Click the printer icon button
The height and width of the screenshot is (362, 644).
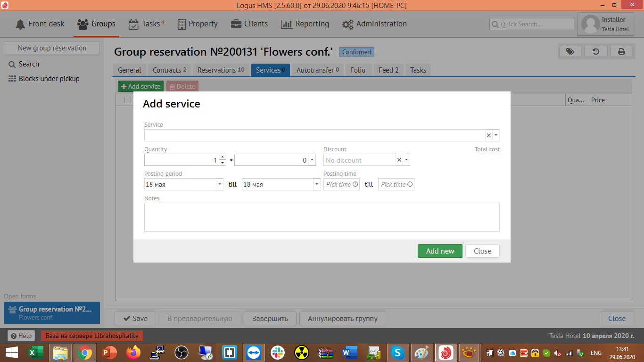621,52
